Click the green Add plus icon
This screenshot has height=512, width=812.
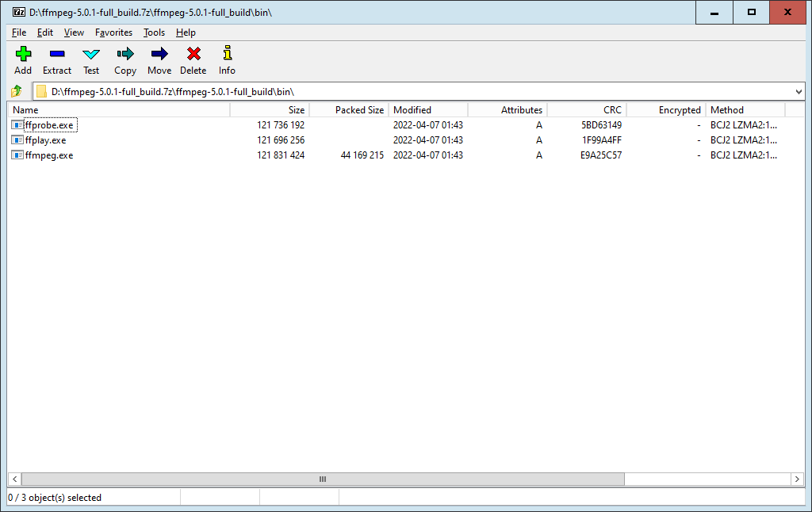(x=23, y=54)
